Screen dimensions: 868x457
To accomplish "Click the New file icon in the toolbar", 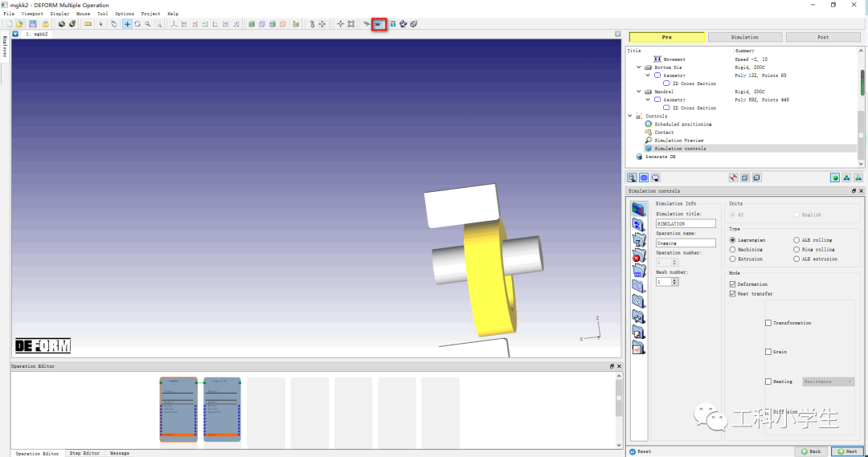I will 9,24.
